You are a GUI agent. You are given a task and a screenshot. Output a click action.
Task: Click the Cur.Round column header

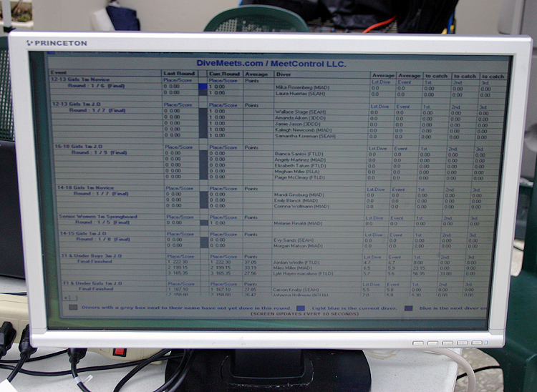[224, 74]
